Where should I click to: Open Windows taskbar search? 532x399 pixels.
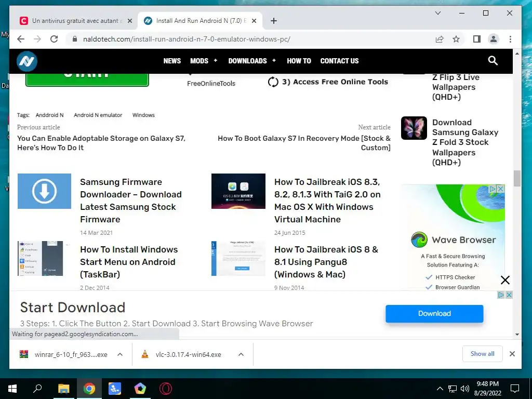(37, 388)
